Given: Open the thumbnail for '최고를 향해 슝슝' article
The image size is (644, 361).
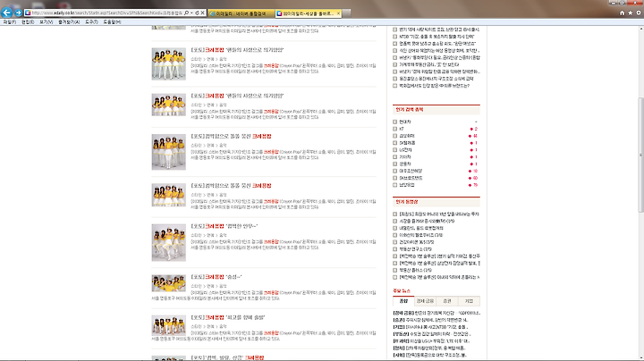Looking at the screenshot, I should (x=168, y=326).
